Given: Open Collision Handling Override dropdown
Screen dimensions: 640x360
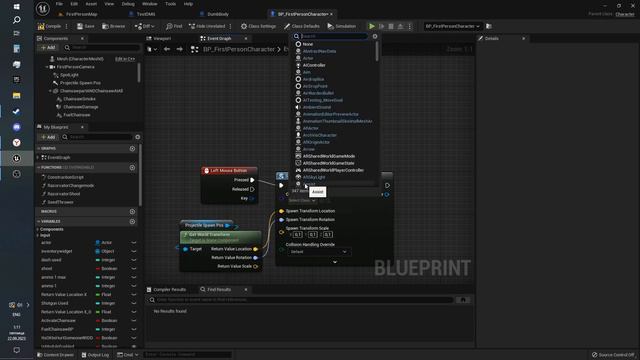Looking at the screenshot, I should 319,252.
